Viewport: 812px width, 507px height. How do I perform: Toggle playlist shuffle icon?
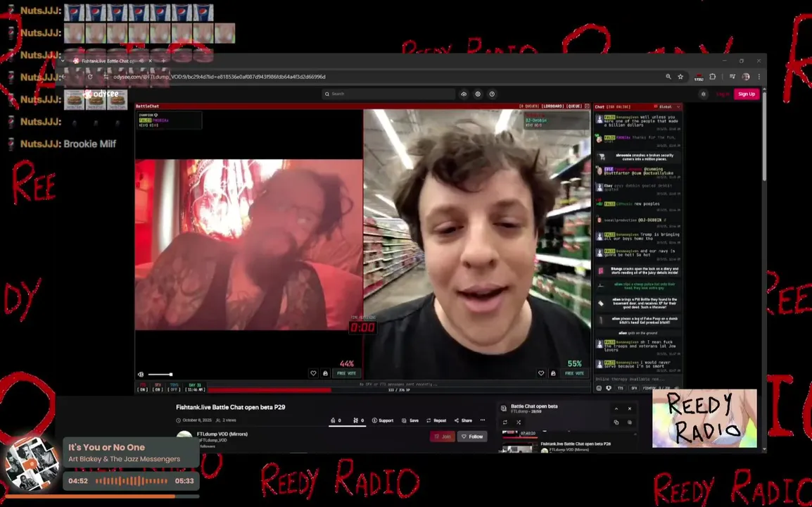click(519, 423)
